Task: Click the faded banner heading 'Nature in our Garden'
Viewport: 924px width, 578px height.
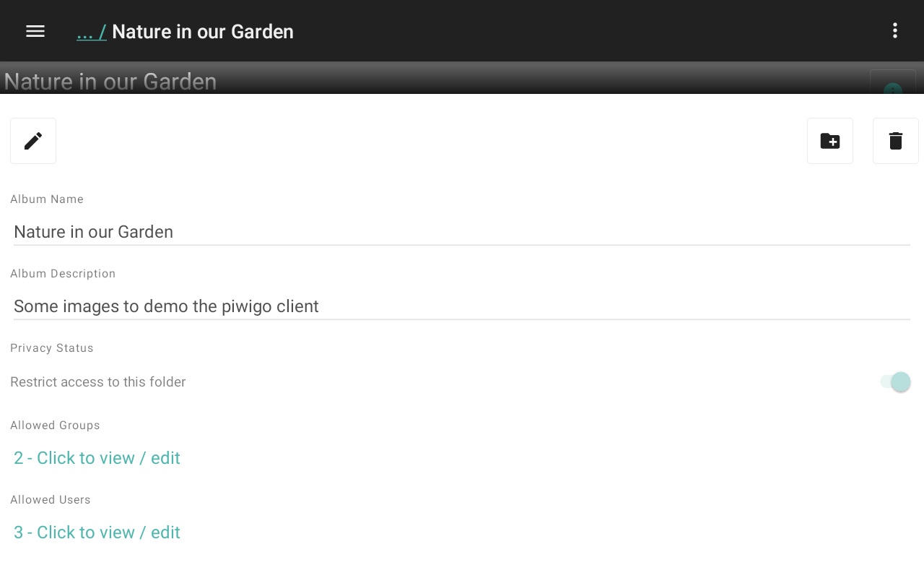Action: point(110,82)
